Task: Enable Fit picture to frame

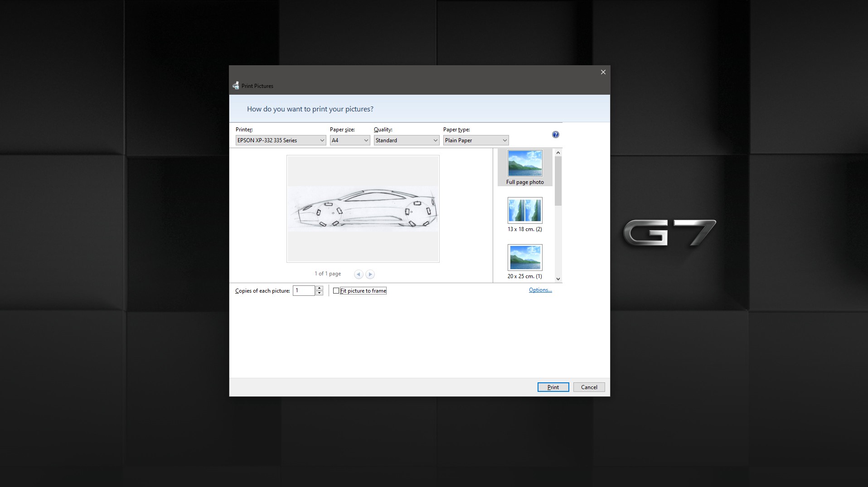Action: click(x=336, y=290)
